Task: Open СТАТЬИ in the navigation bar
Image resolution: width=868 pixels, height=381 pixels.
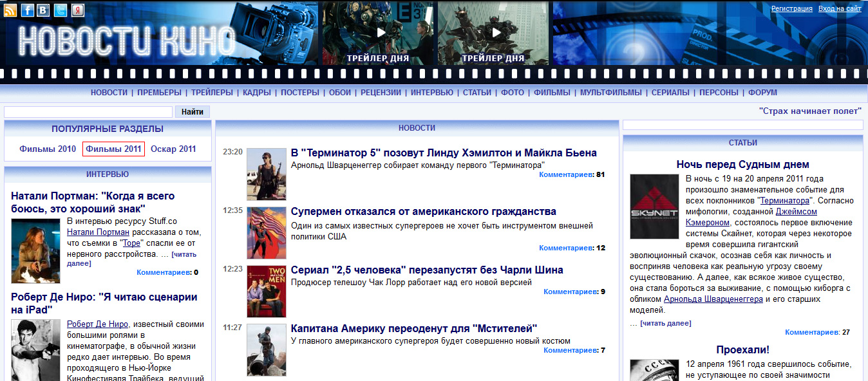Action: [x=477, y=93]
